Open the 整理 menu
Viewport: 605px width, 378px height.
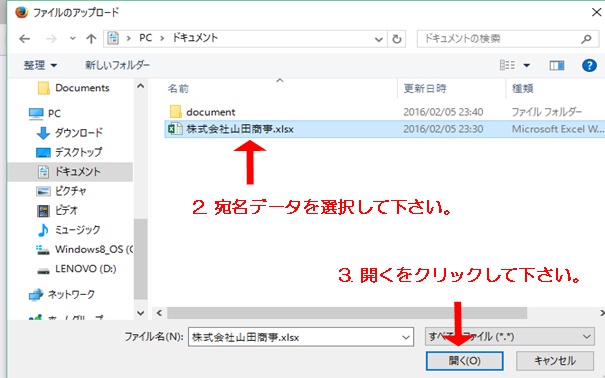tap(40, 65)
